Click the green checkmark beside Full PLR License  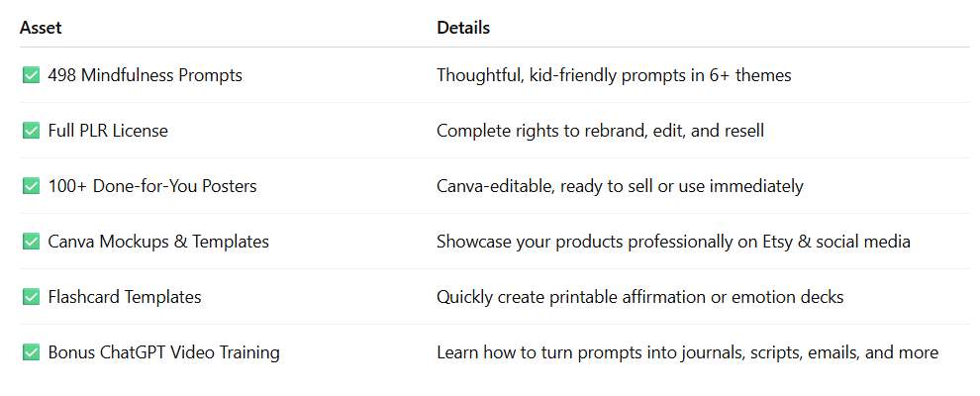pos(31,131)
